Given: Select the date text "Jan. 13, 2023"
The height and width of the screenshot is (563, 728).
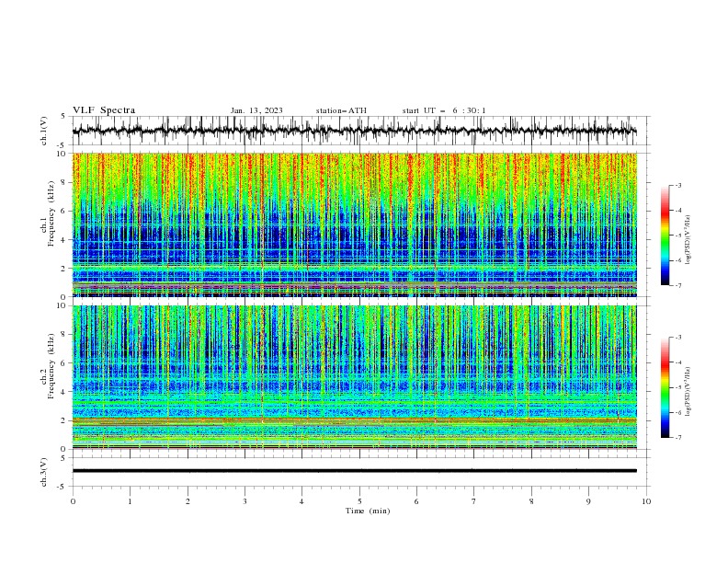Looking at the screenshot, I should point(256,110).
